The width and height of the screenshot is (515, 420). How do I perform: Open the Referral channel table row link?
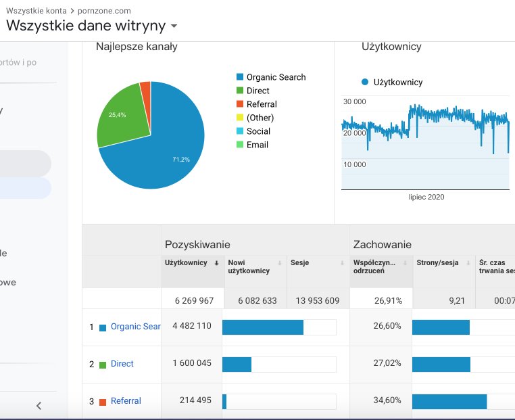pos(126,401)
